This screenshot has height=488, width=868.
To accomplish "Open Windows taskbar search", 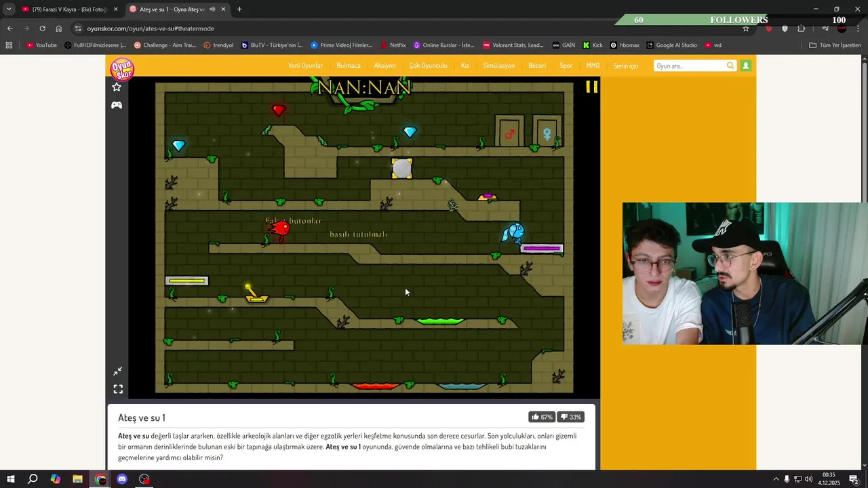I will point(32,479).
